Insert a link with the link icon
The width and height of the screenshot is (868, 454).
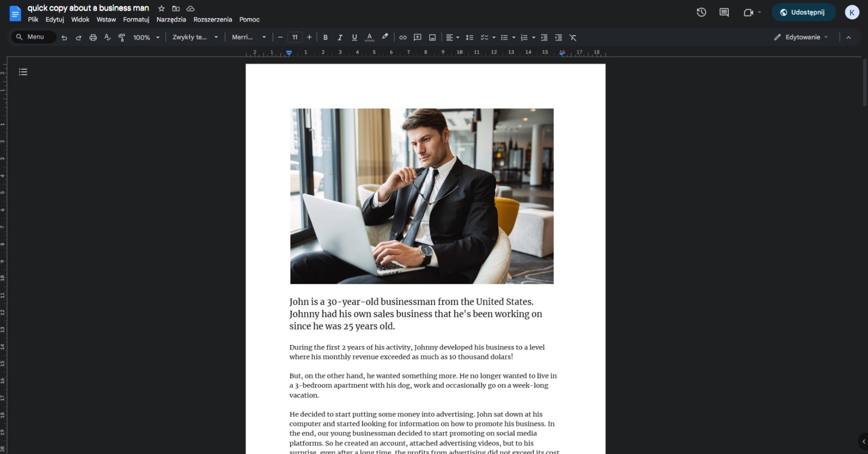403,37
